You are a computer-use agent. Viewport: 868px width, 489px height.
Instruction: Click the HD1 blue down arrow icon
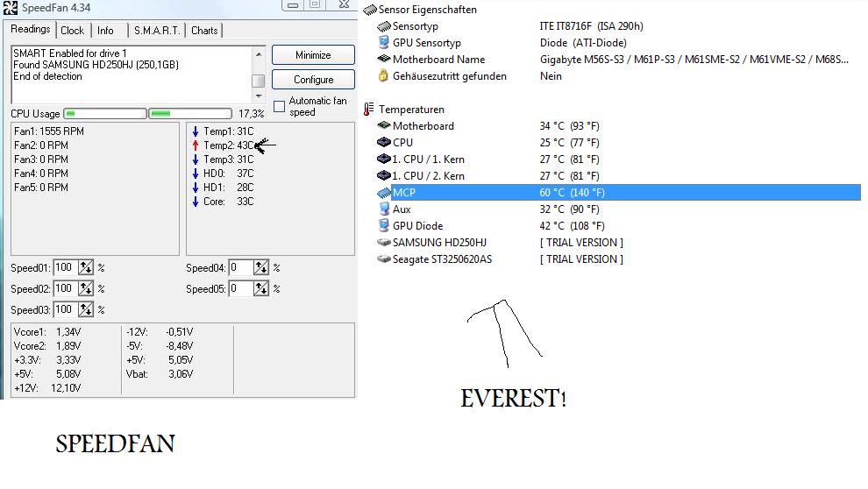click(196, 188)
